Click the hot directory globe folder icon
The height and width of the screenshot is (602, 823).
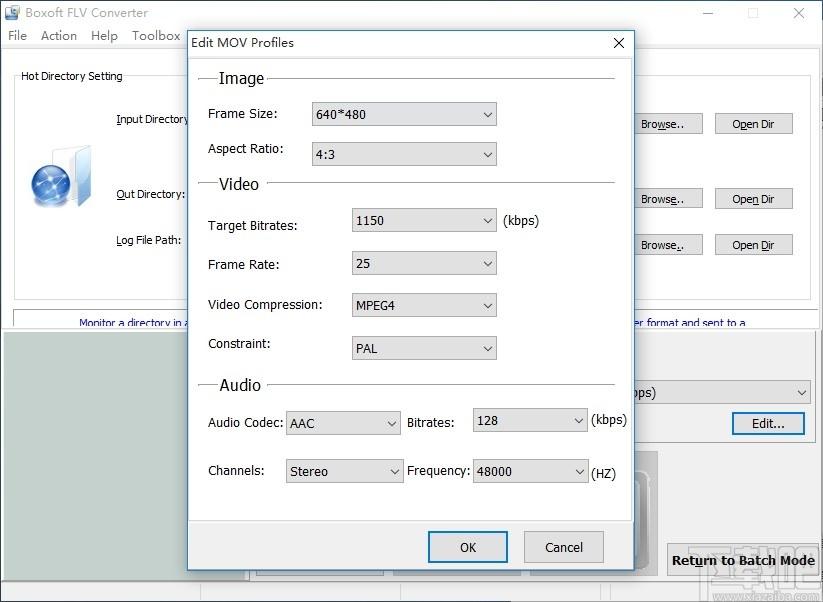pyautogui.click(x=60, y=176)
